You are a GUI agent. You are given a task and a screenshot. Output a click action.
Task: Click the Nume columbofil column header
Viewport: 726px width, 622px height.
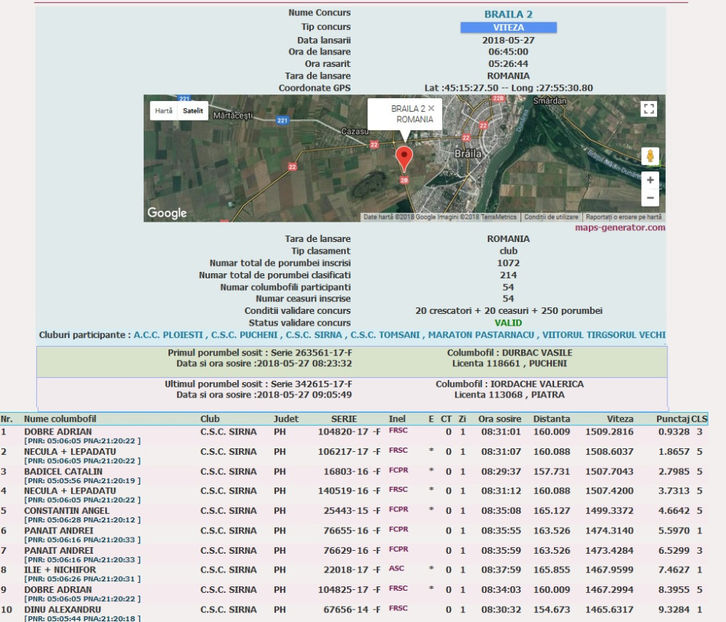pos(60,418)
